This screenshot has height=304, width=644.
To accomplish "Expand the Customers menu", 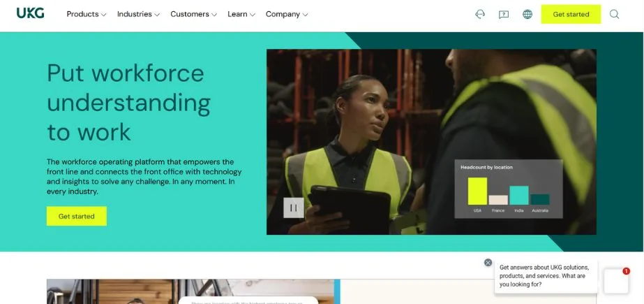I will pyautogui.click(x=193, y=14).
